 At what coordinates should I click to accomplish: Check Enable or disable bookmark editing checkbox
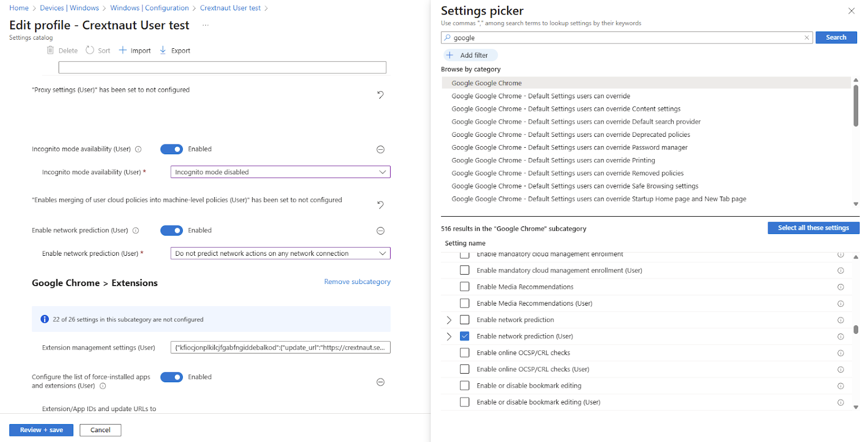[x=464, y=386]
